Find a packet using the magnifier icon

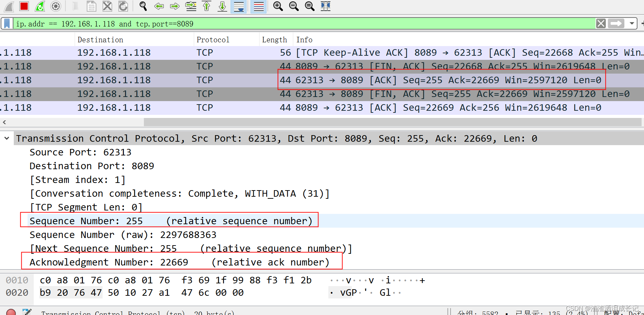pos(143,6)
